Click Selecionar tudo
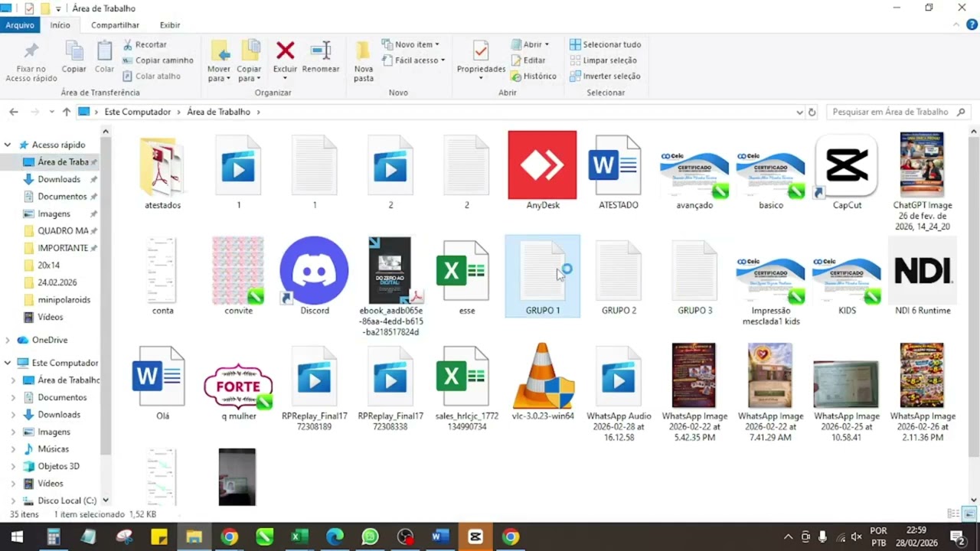Viewport: 980px width, 551px height. pos(605,44)
